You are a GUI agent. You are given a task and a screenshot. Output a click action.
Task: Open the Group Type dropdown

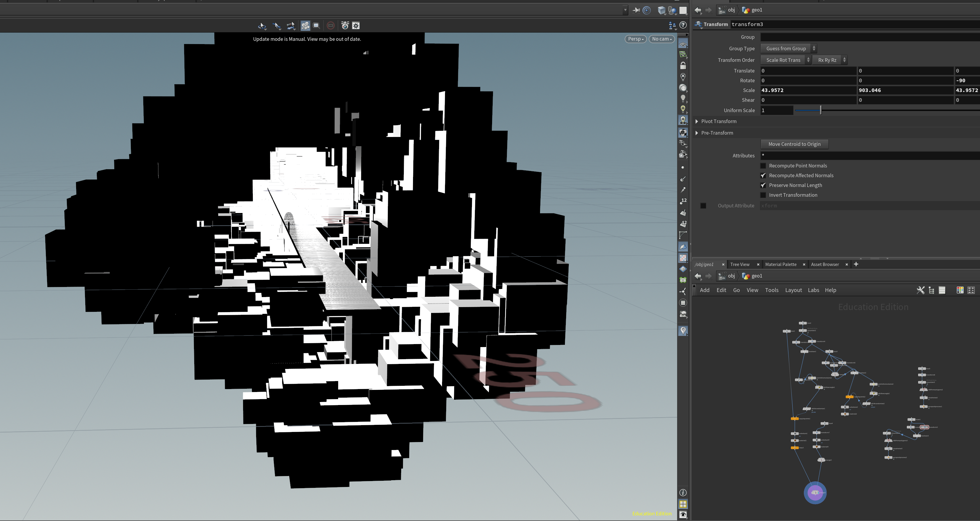788,48
